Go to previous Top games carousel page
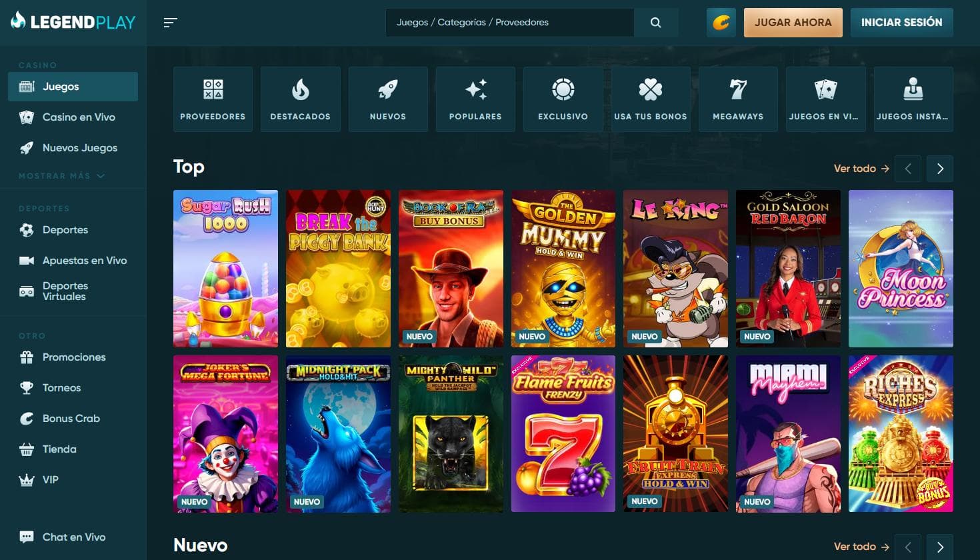The width and height of the screenshot is (980, 560). click(908, 169)
